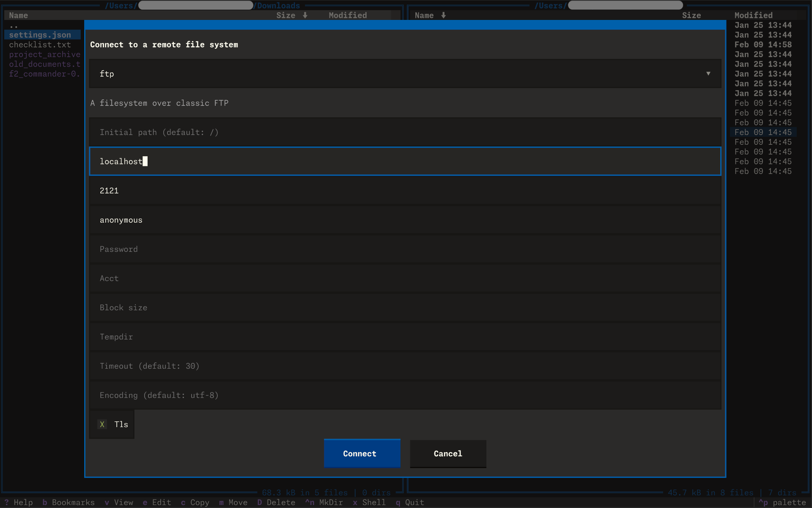812x508 pixels.
Task: Click the left panel Downloads path title
Action: tap(203, 6)
